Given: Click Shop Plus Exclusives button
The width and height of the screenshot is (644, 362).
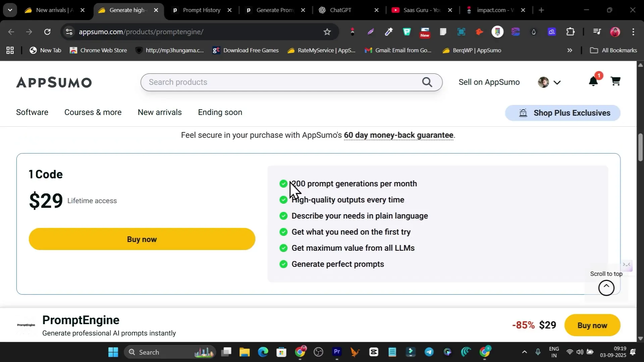Looking at the screenshot, I should pos(562,113).
